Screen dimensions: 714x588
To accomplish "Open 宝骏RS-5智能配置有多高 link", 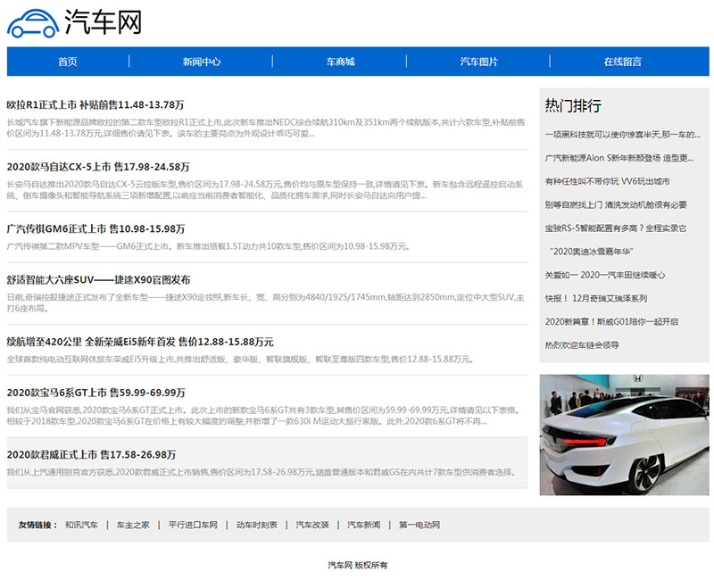I will click(616, 228).
